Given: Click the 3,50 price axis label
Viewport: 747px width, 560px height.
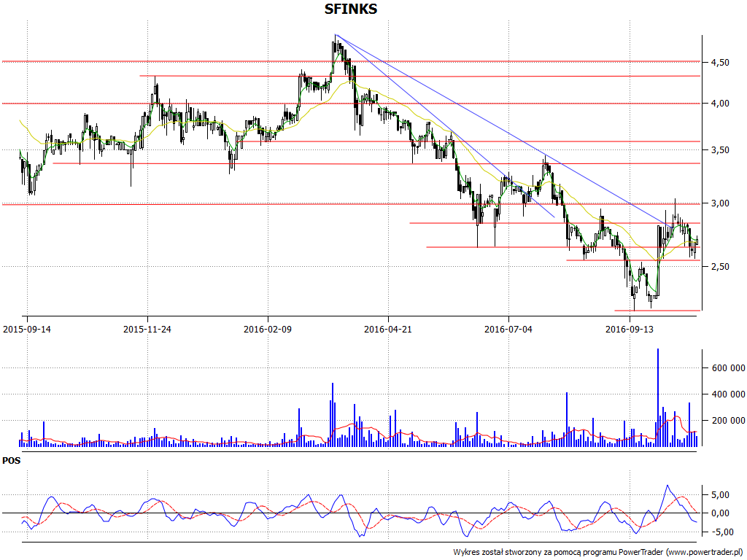Looking at the screenshot, I should tap(720, 150).
